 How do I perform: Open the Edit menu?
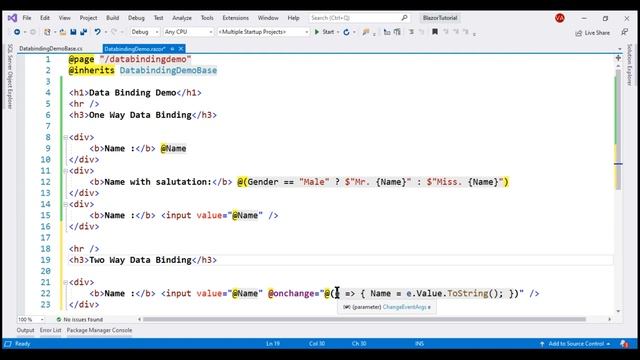pos(45,18)
